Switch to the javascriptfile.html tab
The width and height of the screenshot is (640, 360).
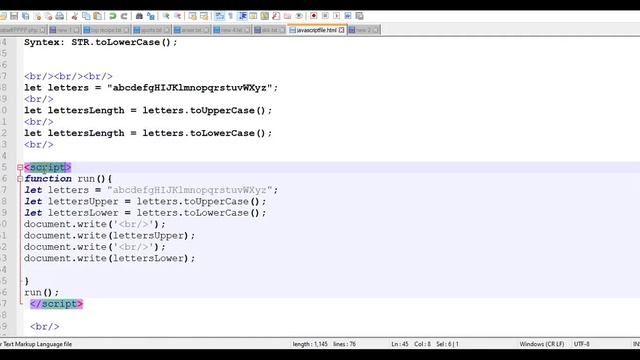coord(317,30)
